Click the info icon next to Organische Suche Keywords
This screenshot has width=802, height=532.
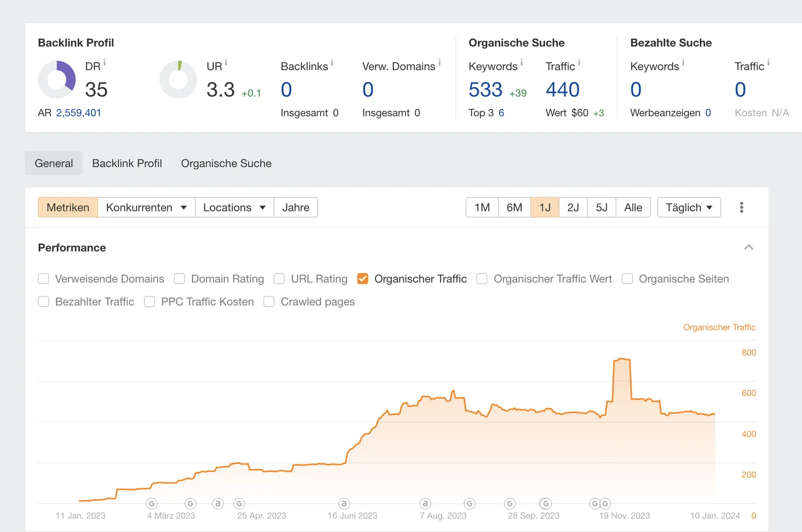tap(522, 63)
